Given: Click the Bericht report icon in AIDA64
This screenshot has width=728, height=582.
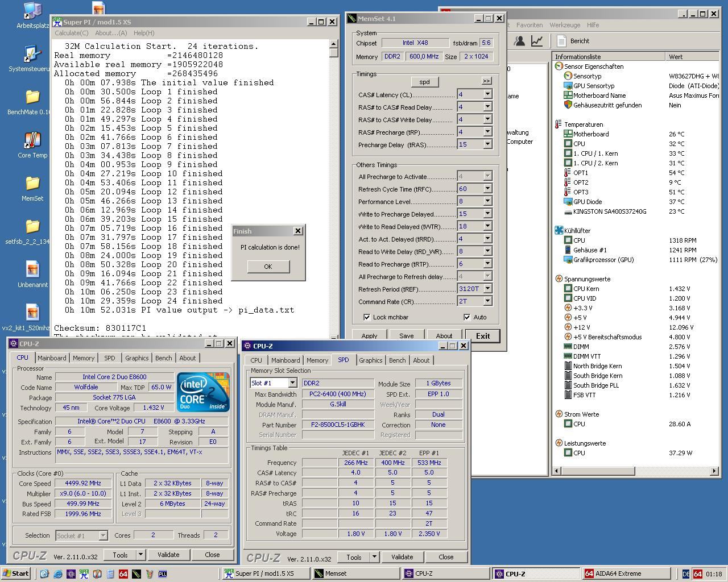Looking at the screenshot, I should tap(573, 41).
